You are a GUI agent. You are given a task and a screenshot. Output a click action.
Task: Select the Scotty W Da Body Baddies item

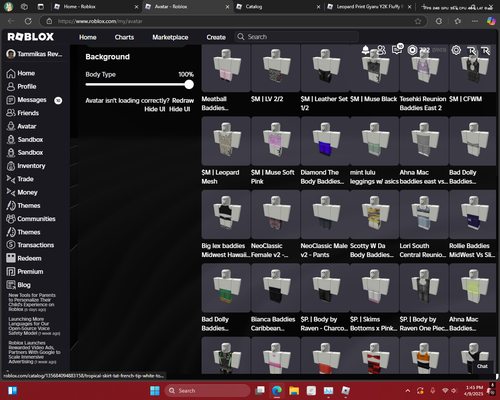[375, 214]
